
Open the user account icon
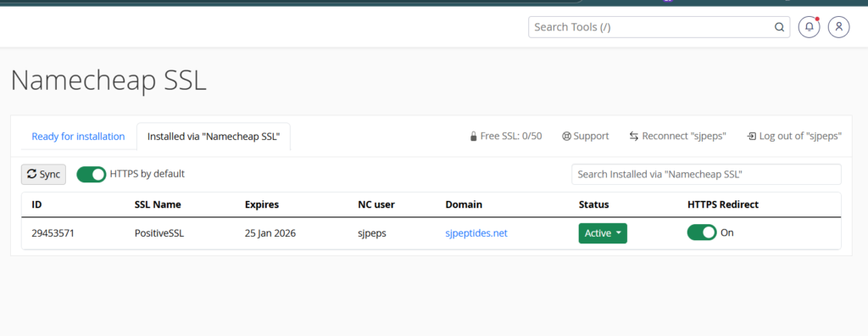tap(838, 26)
